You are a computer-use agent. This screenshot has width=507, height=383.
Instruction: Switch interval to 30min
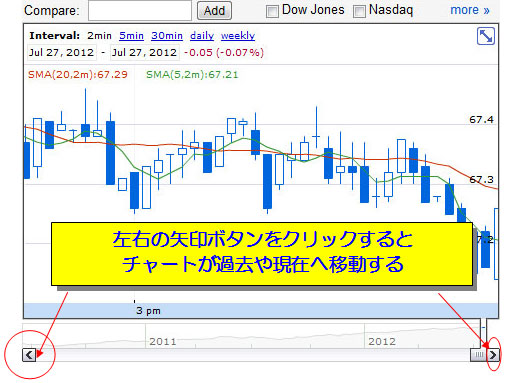pyautogui.click(x=167, y=36)
